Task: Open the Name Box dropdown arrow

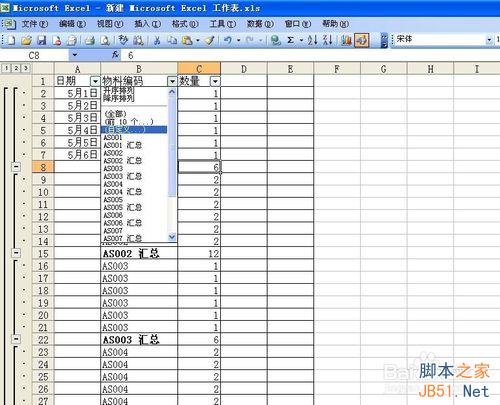Action: coord(75,55)
